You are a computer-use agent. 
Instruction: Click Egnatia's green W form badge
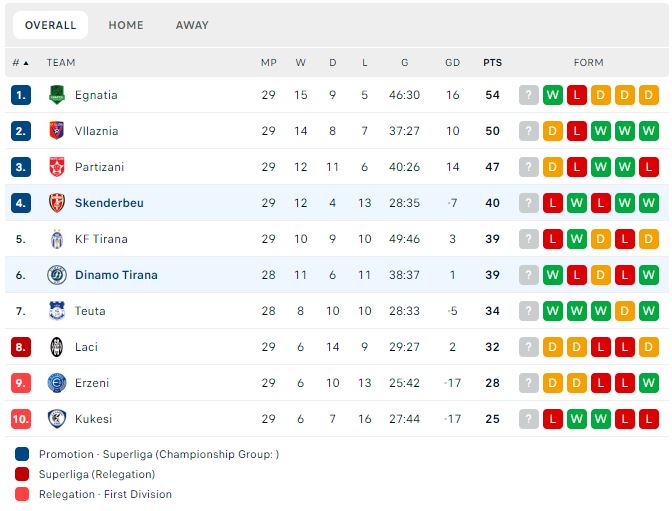(x=553, y=95)
